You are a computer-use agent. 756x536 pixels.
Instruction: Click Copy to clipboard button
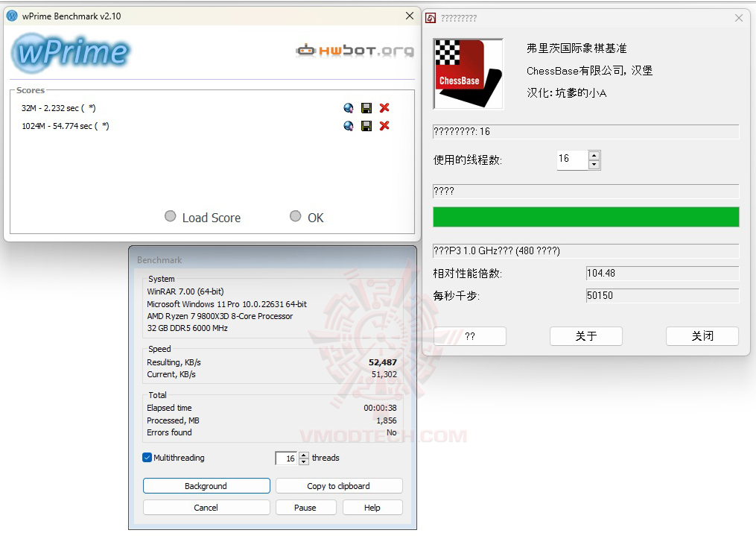[339, 486]
